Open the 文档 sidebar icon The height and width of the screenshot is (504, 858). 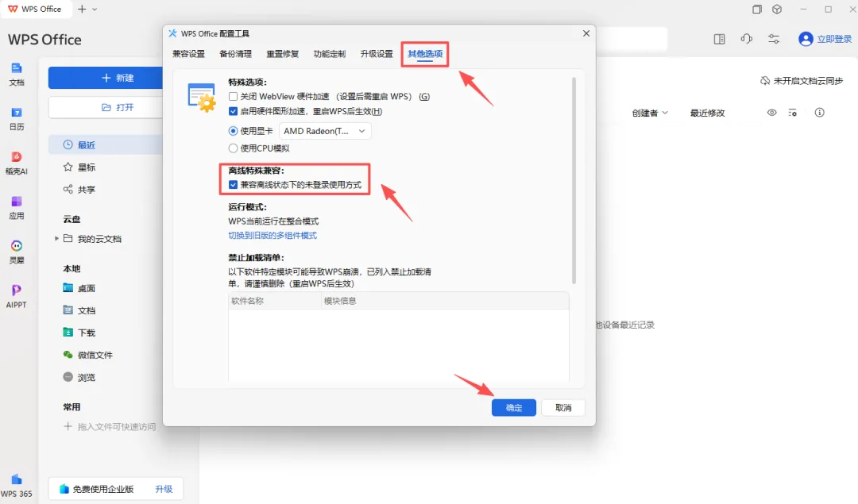coord(17,74)
